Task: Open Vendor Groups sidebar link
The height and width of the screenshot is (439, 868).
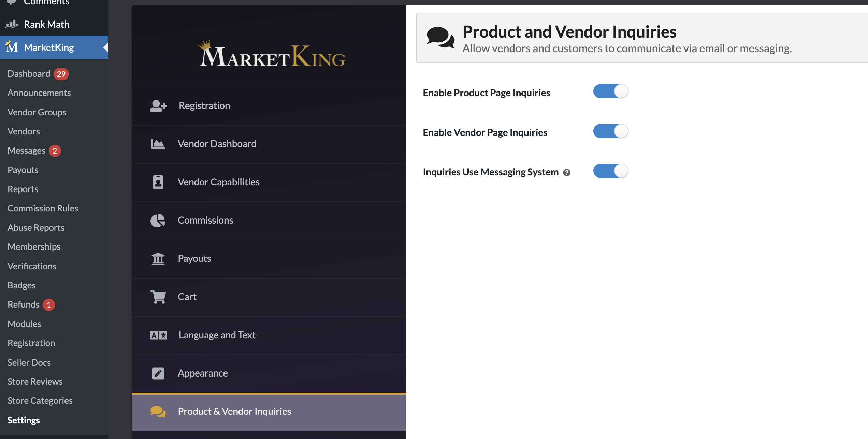Action: click(37, 112)
